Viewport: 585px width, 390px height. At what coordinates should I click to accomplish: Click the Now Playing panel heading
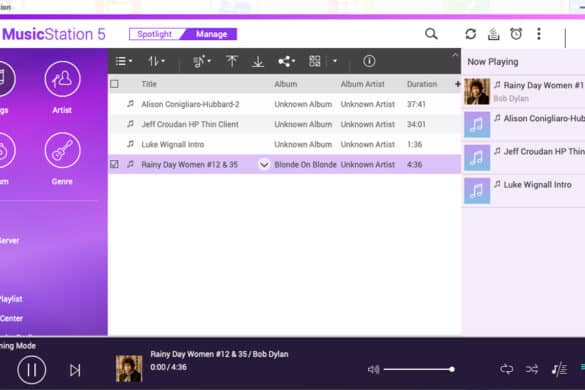point(493,62)
